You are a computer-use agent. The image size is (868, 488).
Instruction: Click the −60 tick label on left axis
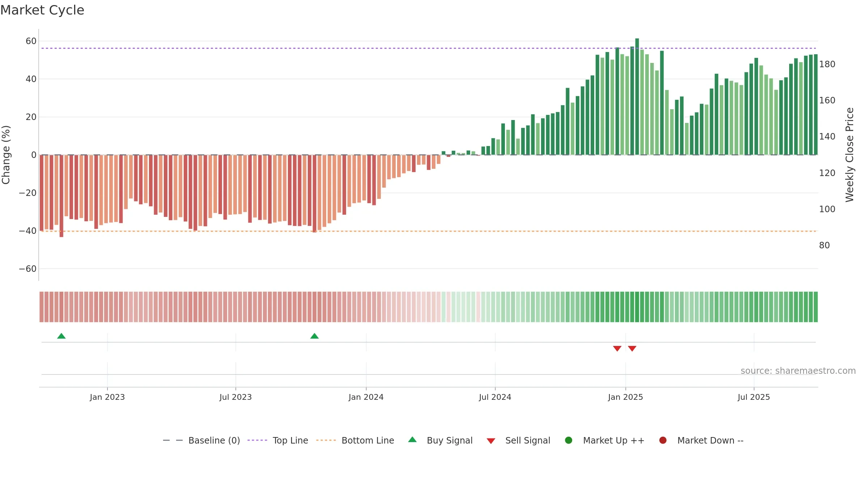[28, 269]
